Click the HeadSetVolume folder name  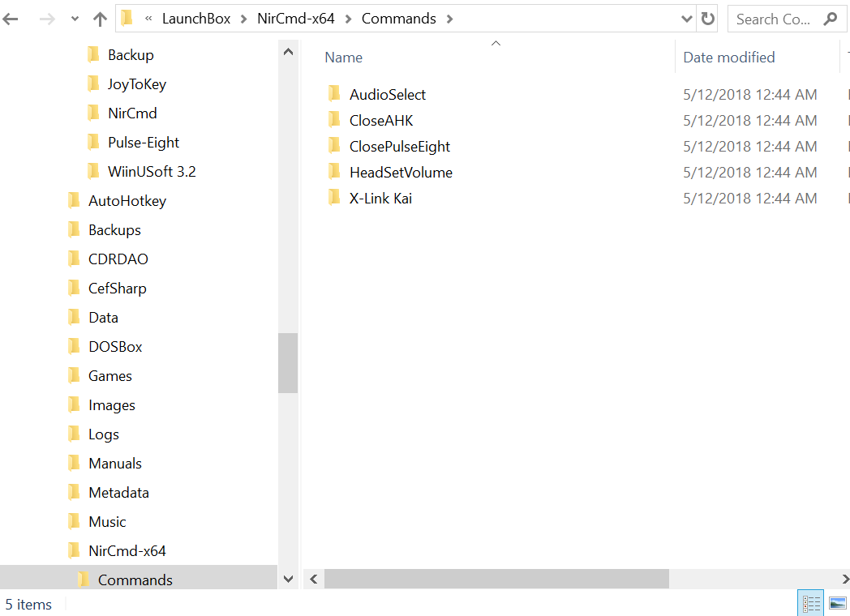[x=401, y=173]
